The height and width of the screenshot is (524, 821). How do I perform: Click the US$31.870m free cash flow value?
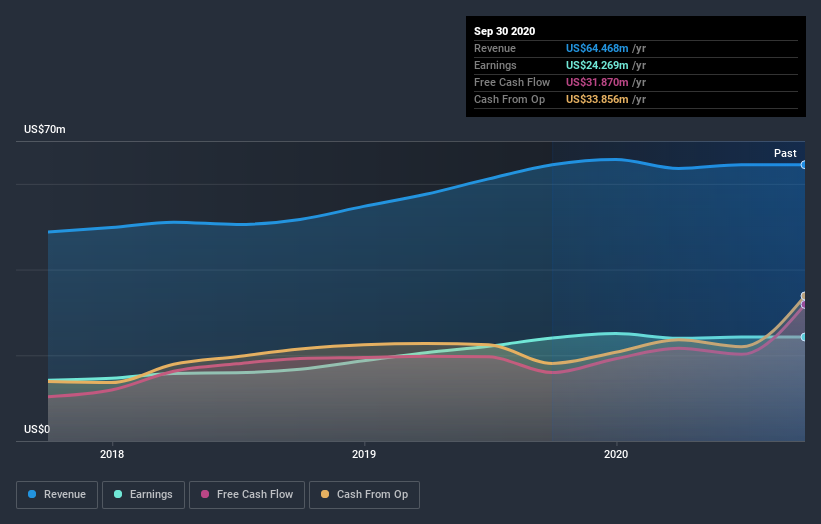[597, 82]
